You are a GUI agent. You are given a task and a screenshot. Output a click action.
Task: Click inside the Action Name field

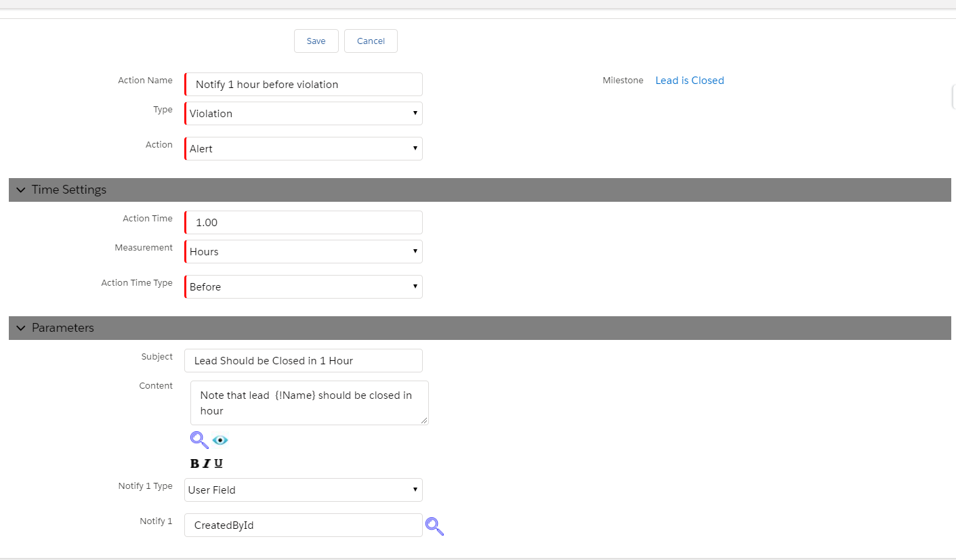303,84
